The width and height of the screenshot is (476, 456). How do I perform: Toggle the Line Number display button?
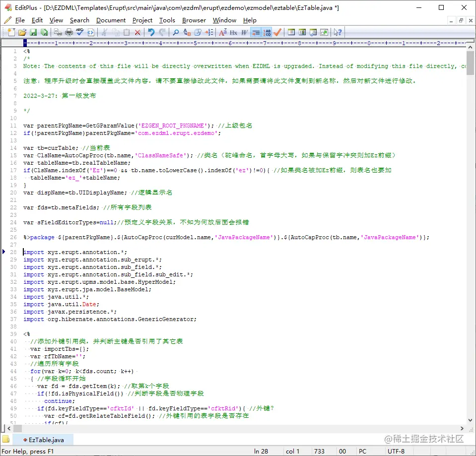(x=267, y=32)
